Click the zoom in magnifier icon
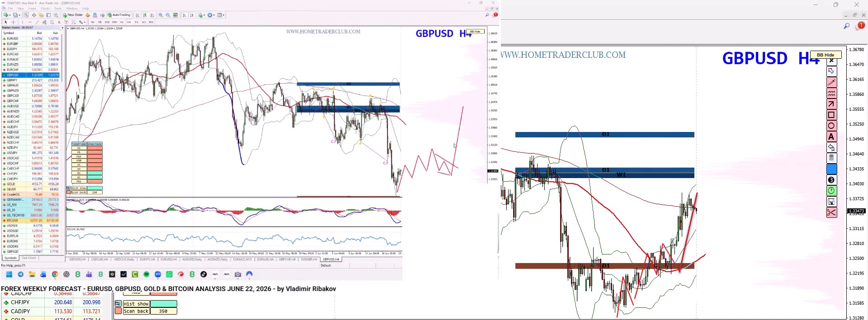This screenshot has height=320, width=868. tap(160, 15)
